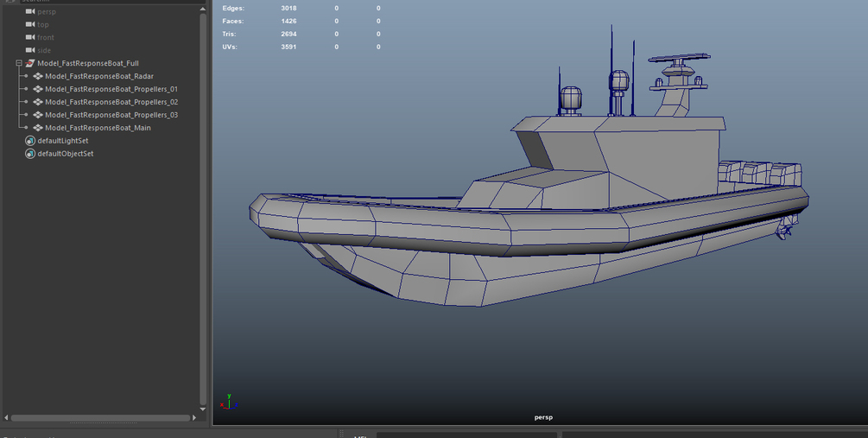Select the Radar mesh icon
The image size is (868, 438).
38,76
